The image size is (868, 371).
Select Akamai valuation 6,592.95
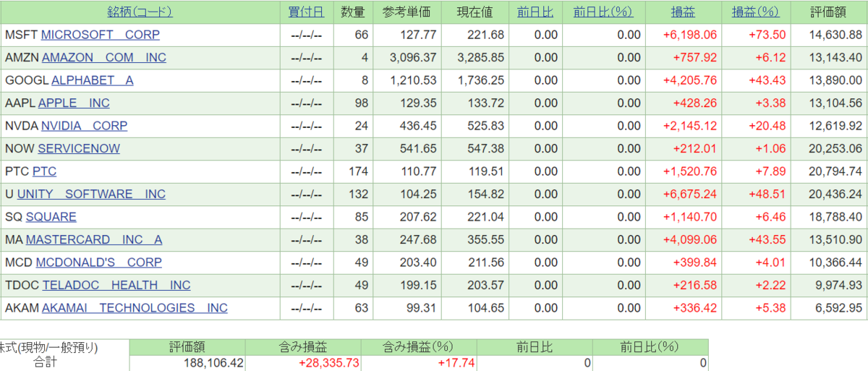(x=839, y=308)
